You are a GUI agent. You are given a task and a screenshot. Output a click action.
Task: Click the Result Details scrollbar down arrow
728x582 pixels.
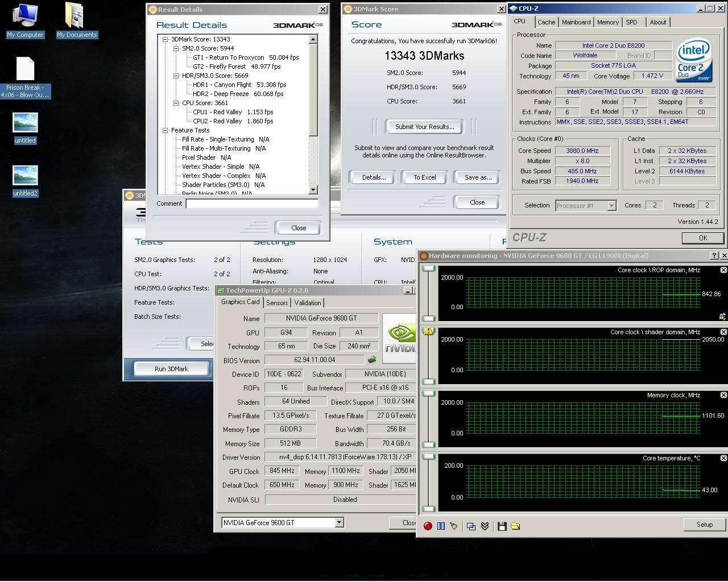pyautogui.click(x=313, y=189)
